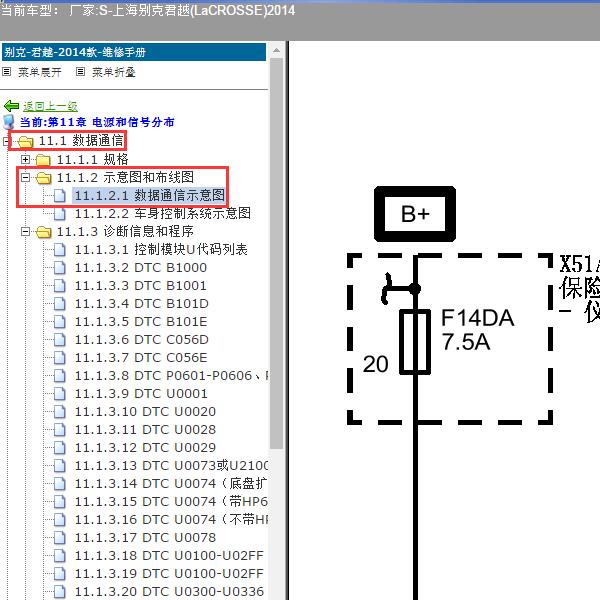Collapse the 11.1.3 诊断信息和程序 folder
This screenshot has width=600, height=600.
(x=25, y=231)
